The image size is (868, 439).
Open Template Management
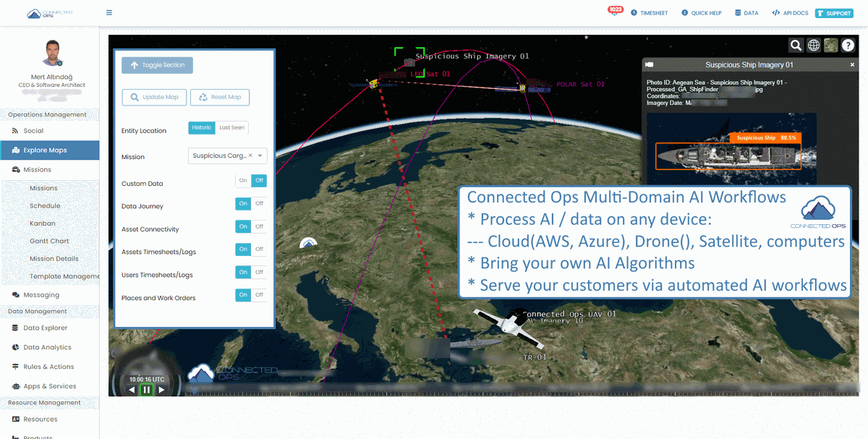point(64,276)
